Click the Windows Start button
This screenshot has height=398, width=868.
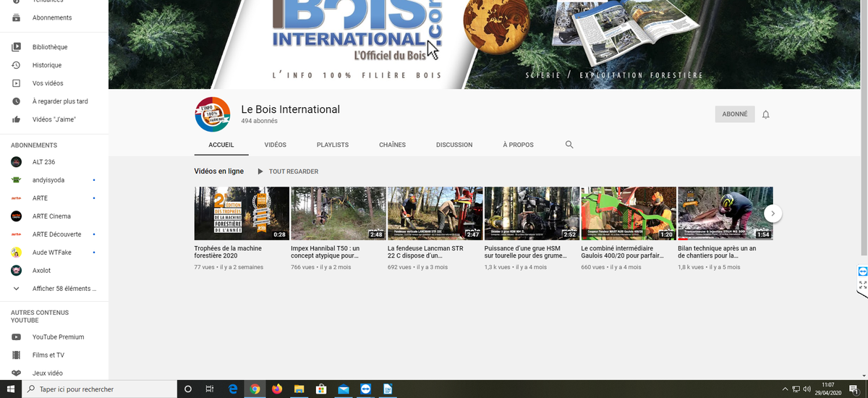(x=11, y=389)
